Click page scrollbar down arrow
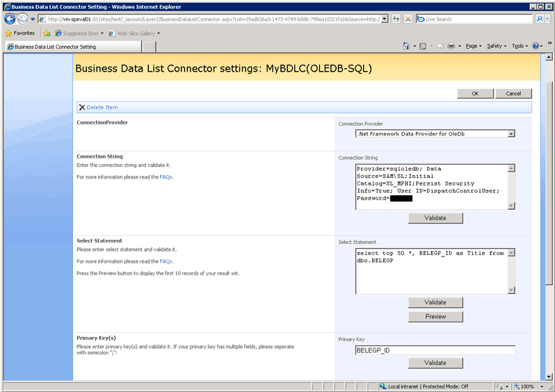This screenshot has width=555, height=392. tap(549, 377)
